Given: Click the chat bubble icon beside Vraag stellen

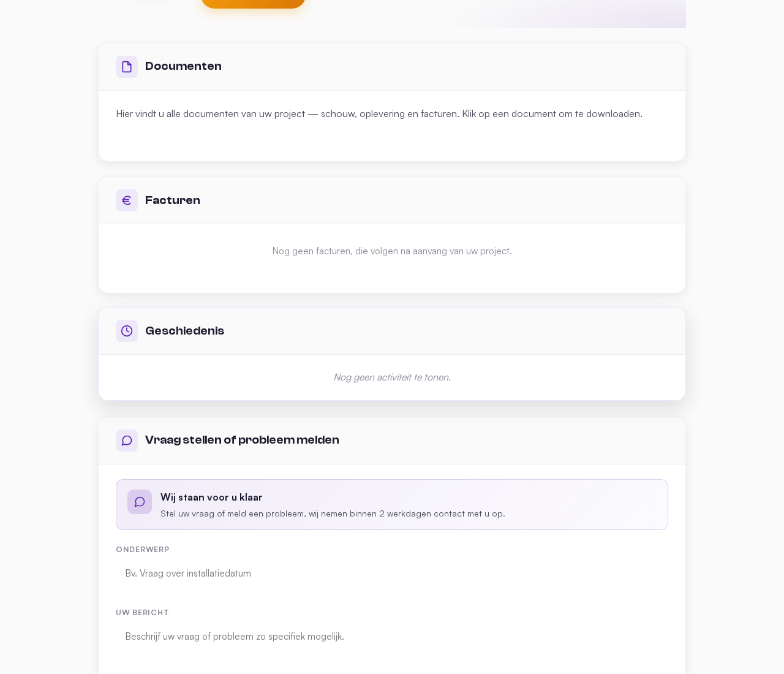Looking at the screenshot, I should 127,441.
